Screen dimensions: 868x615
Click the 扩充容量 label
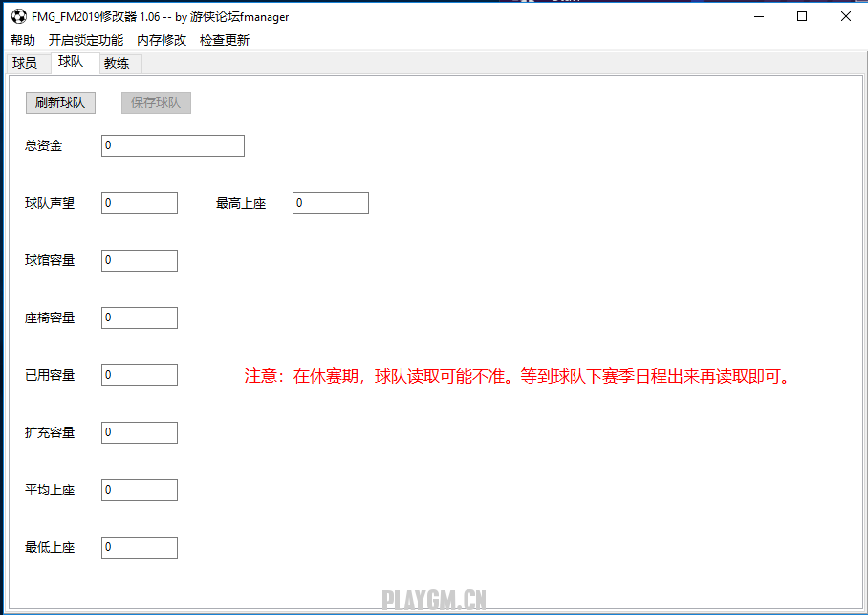click(x=50, y=432)
